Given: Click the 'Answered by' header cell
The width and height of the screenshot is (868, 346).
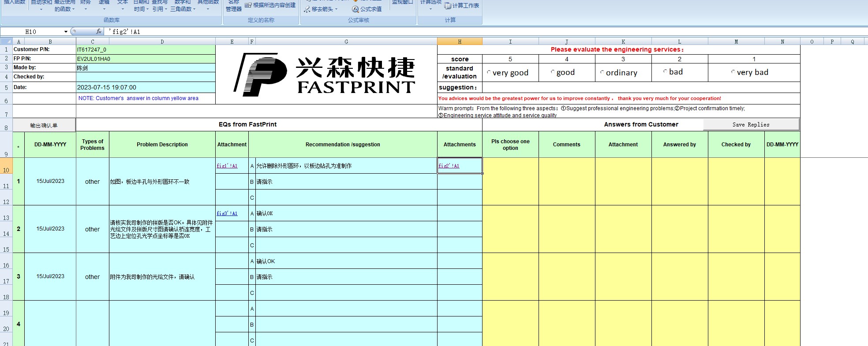Looking at the screenshot, I should point(680,145).
